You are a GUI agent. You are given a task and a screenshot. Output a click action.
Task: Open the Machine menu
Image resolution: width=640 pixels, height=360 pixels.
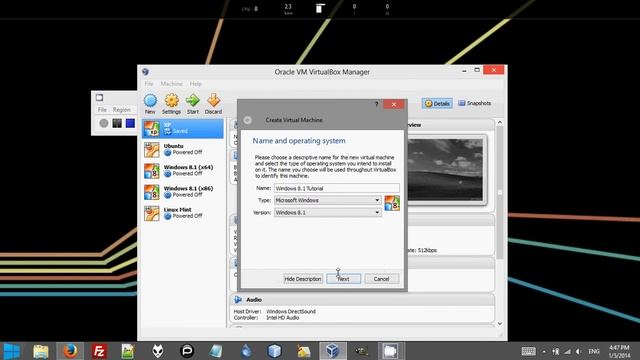[x=171, y=84]
